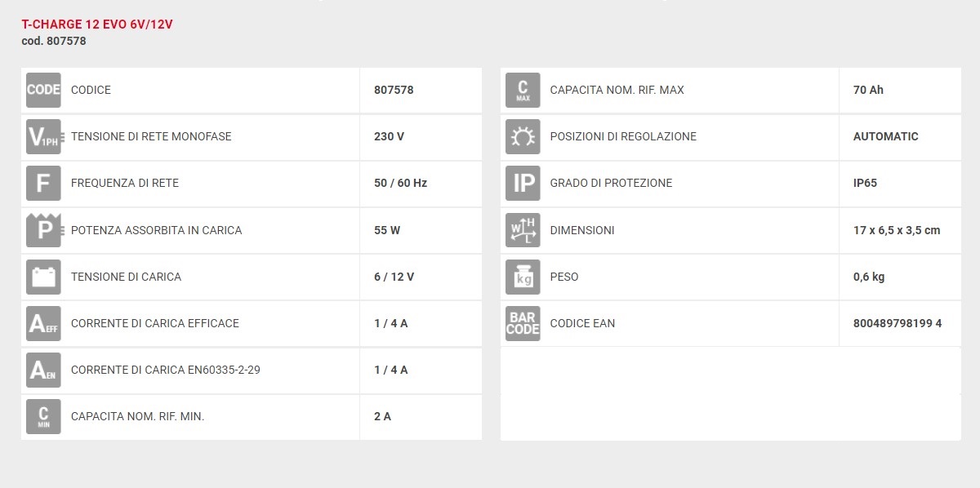Click the BAR CODE icon
The height and width of the screenshot is (488, 980).
(523, 323)
